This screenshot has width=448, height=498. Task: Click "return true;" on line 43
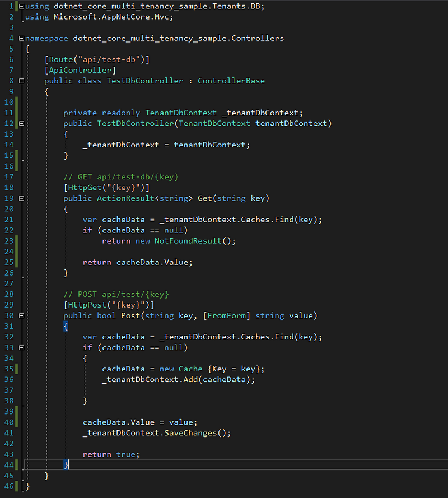(x=111, y=454)
